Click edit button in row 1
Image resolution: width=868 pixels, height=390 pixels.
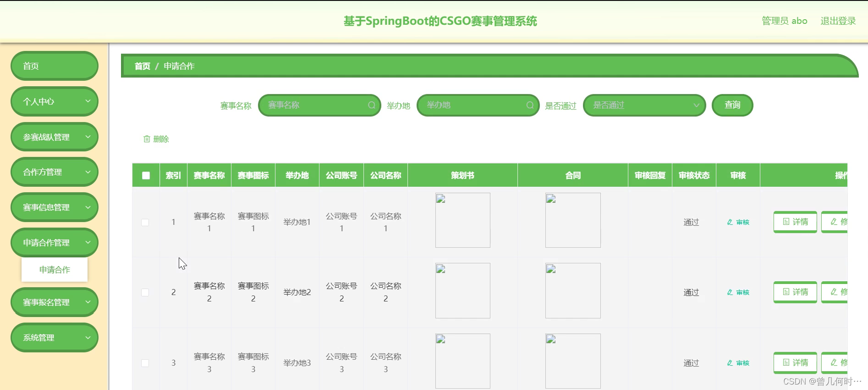(835, 222)
